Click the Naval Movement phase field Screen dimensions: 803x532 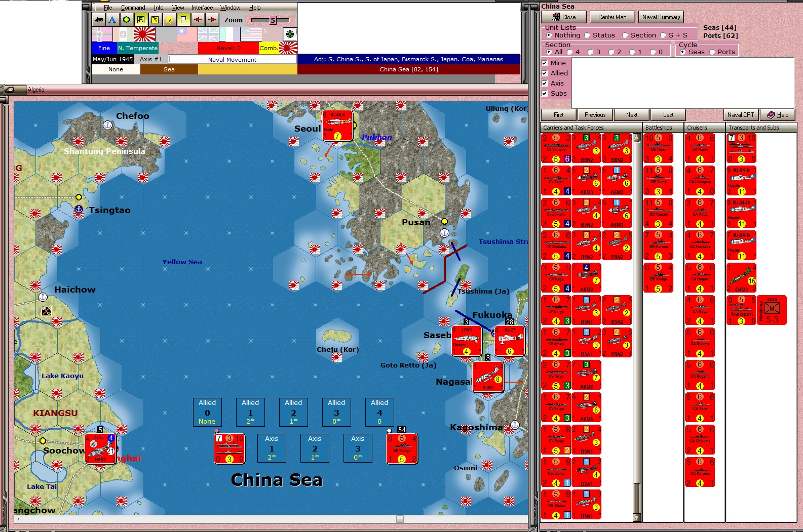[x=233, y=60]
